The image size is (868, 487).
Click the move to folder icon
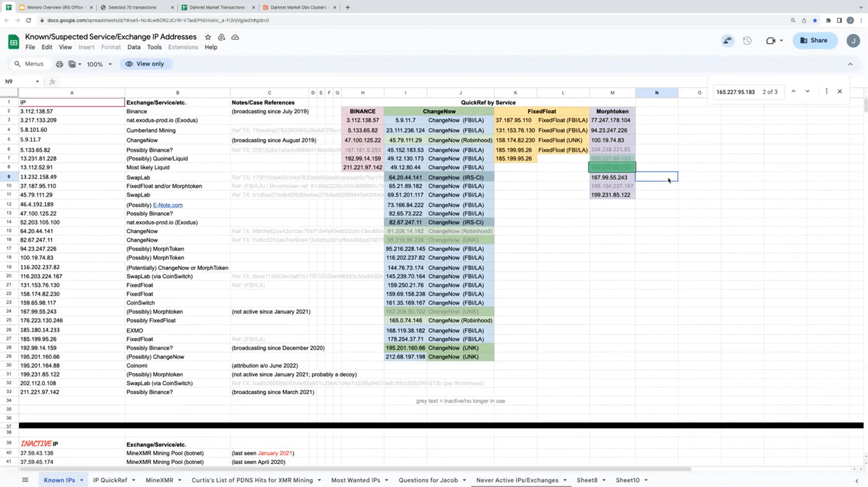tap(221, 37)
